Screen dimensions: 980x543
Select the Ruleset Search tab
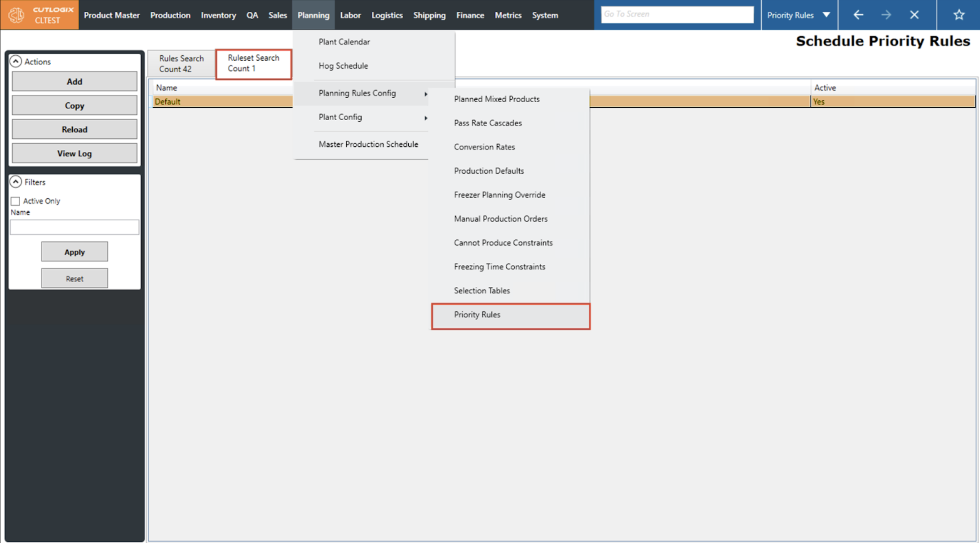click(x=253, y=63)
